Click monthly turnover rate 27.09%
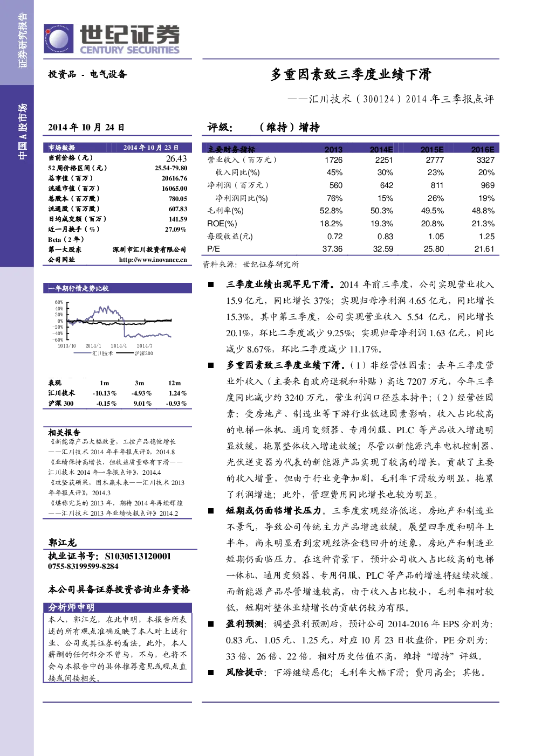This screenshot has width=535, height=756. point(176,230)
